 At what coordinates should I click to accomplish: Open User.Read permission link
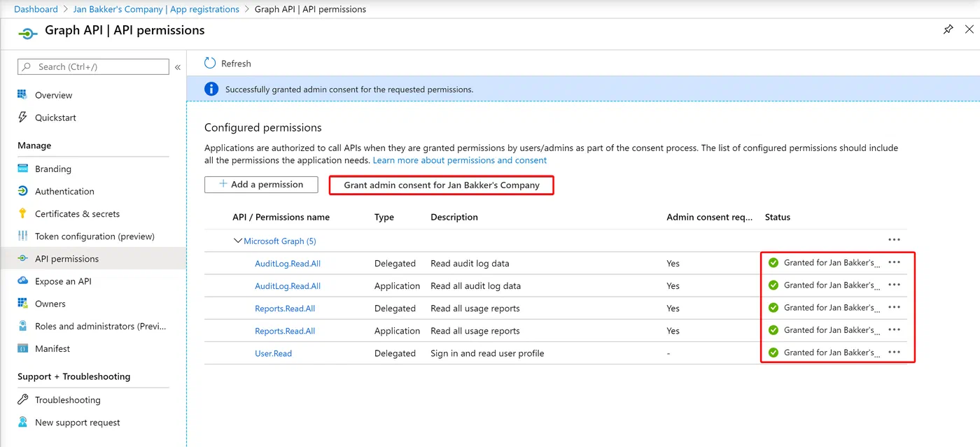273,353
